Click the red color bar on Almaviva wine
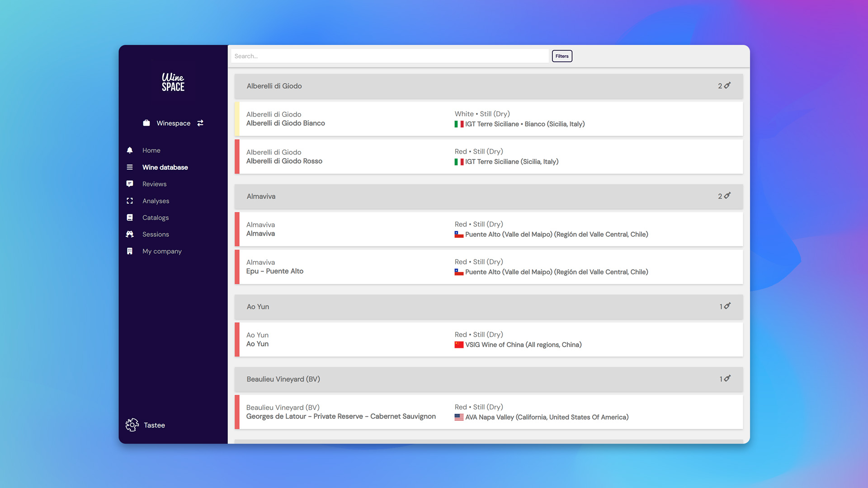Viewport: 868px width, 488px height. pyautogui.click(x=237, y=229)
